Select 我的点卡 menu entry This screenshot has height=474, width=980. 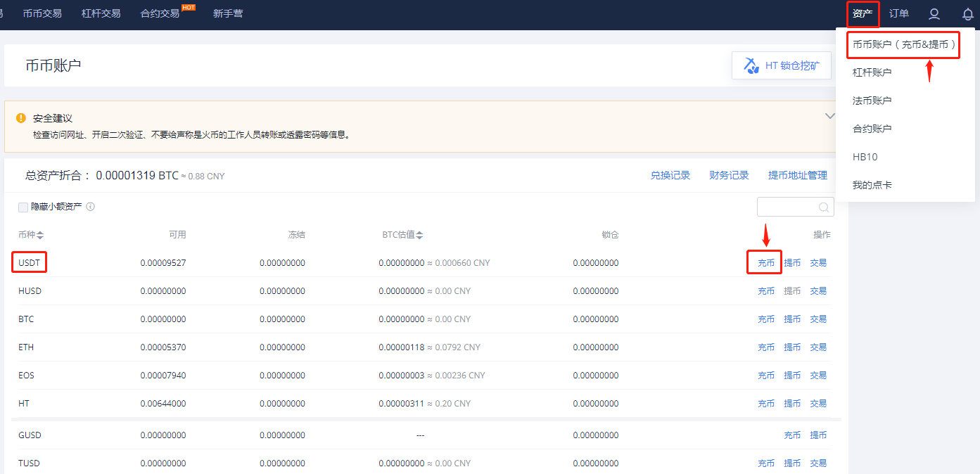(872, 185)
